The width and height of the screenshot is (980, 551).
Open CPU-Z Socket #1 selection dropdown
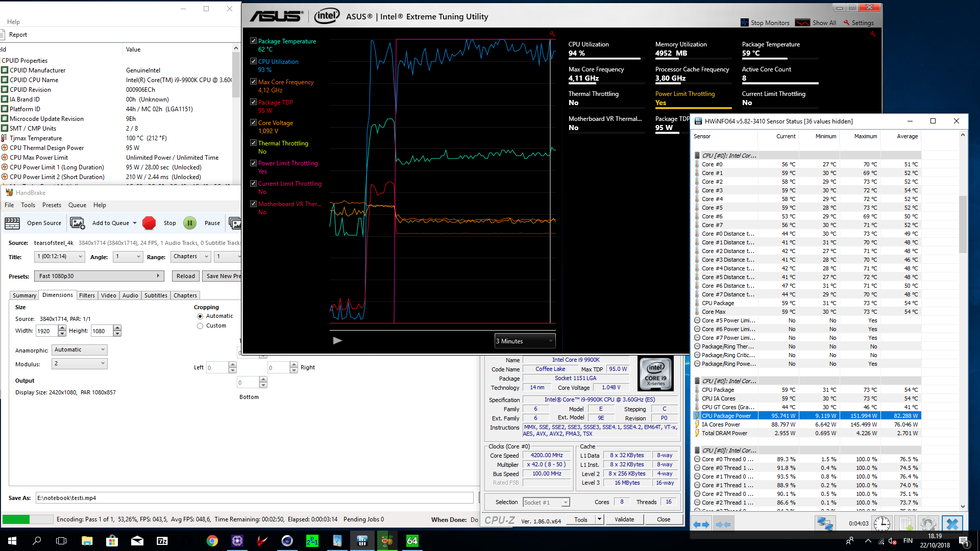[x=546, y=503]
